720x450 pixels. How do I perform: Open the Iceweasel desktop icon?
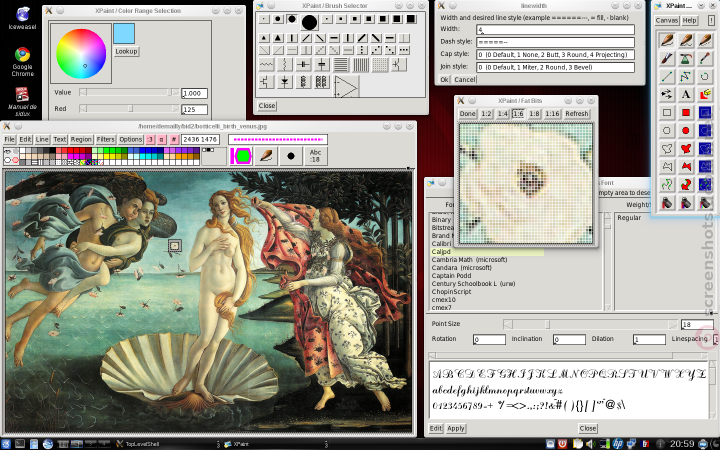point(22,18)
